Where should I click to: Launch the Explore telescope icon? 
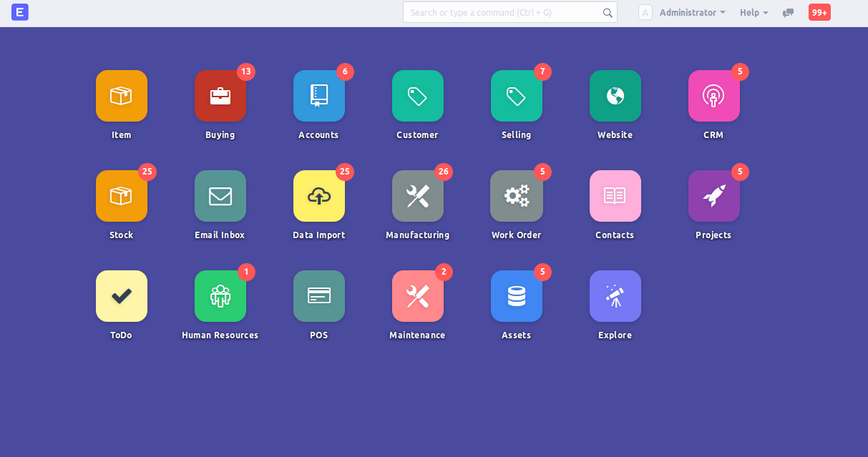tap(615, 296)
